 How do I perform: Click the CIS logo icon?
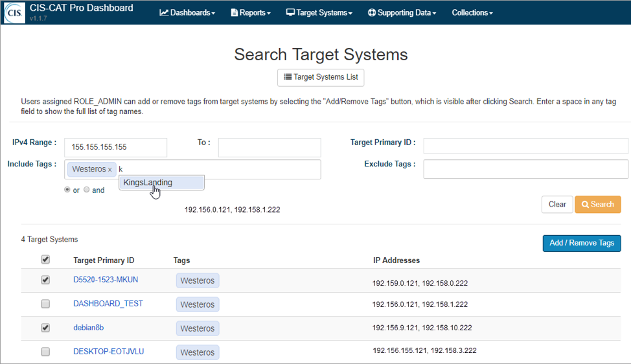click(14, 12)
